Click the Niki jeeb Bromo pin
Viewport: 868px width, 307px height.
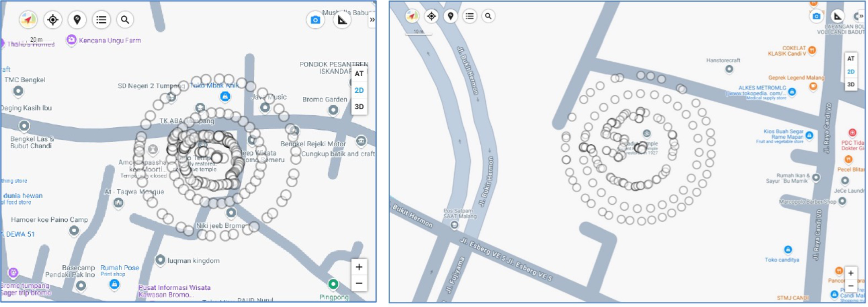231,213
